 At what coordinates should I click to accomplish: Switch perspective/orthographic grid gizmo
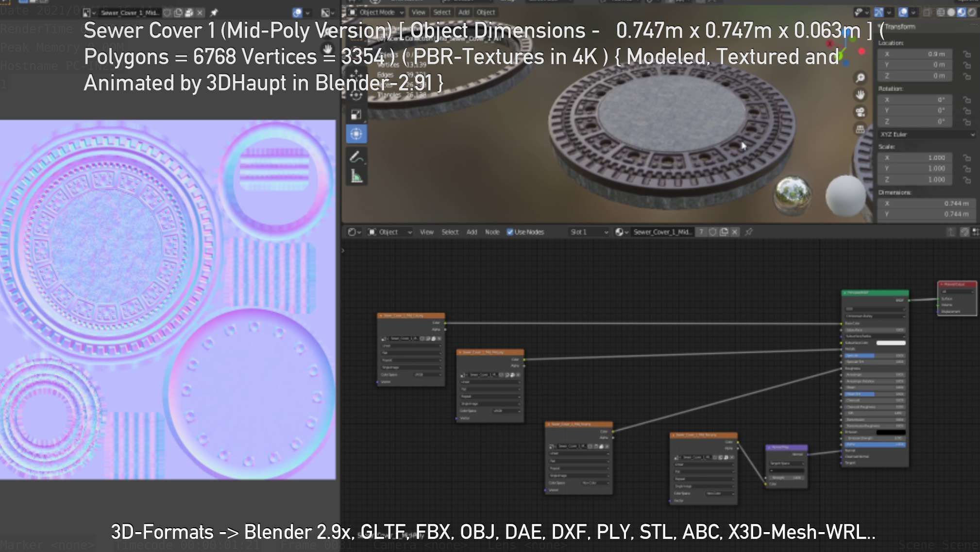pos(860,129)
